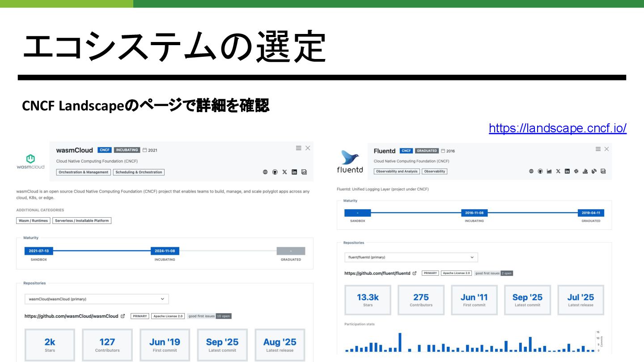Open the hamburger menu in Fluentd panel
This screenshot has height=362, width=644.
click(598, 149)
